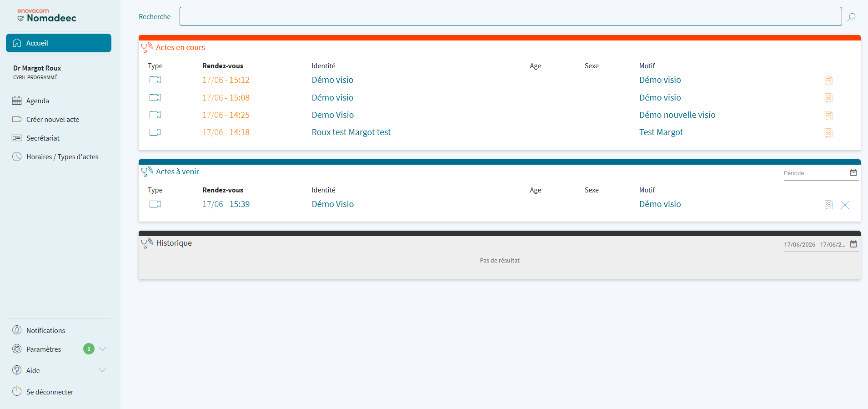
Task: Click video camera icon of 15:08 appointment
Action: 155,97
